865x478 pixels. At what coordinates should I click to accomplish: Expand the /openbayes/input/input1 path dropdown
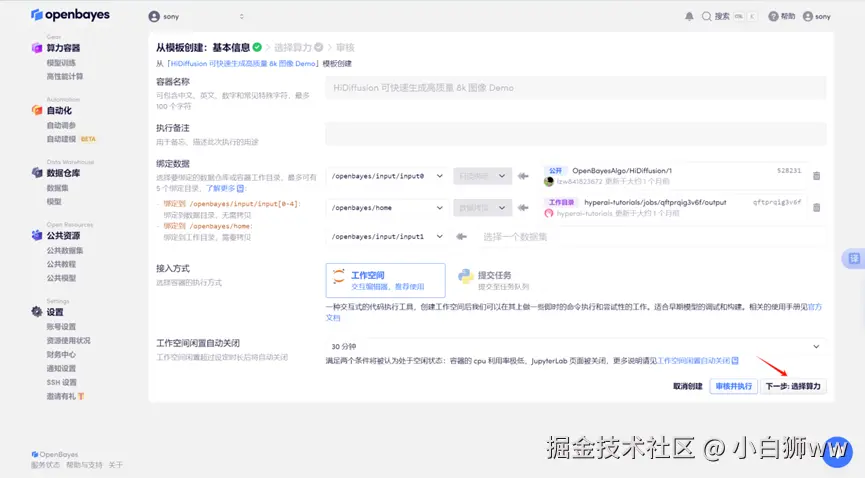(x=387, y=237)
